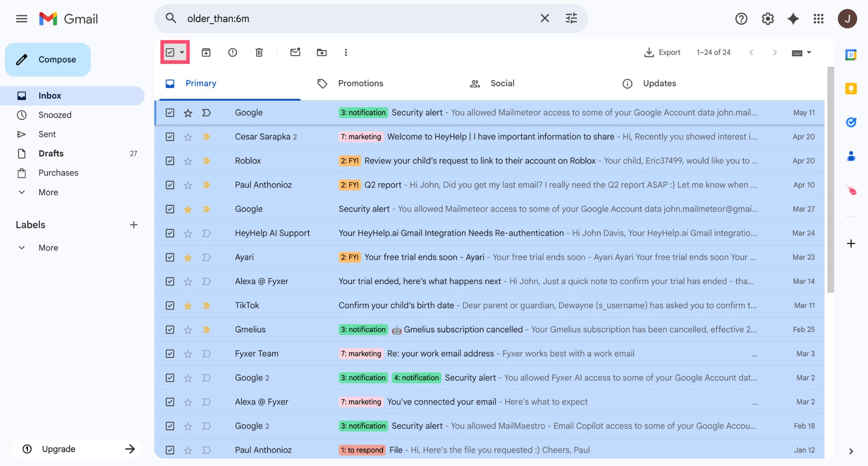This screenshot has width=868, height=466.
Task: Open the main menu hamburger icon
Action: pos(21,19)
